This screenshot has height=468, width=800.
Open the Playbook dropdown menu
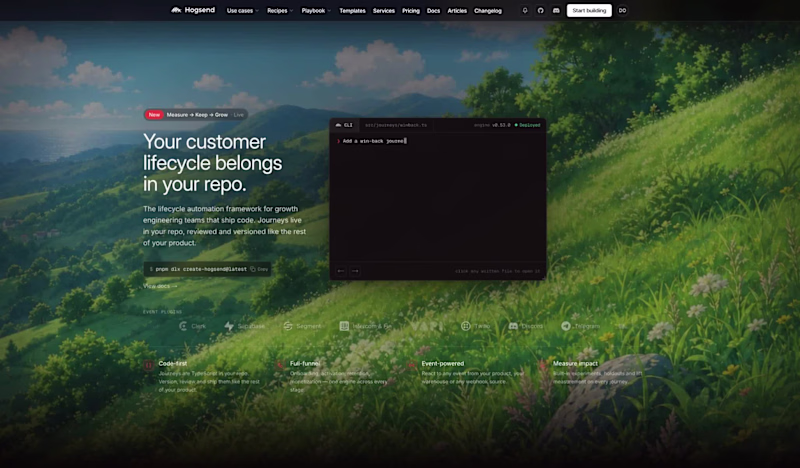point(316,11)
